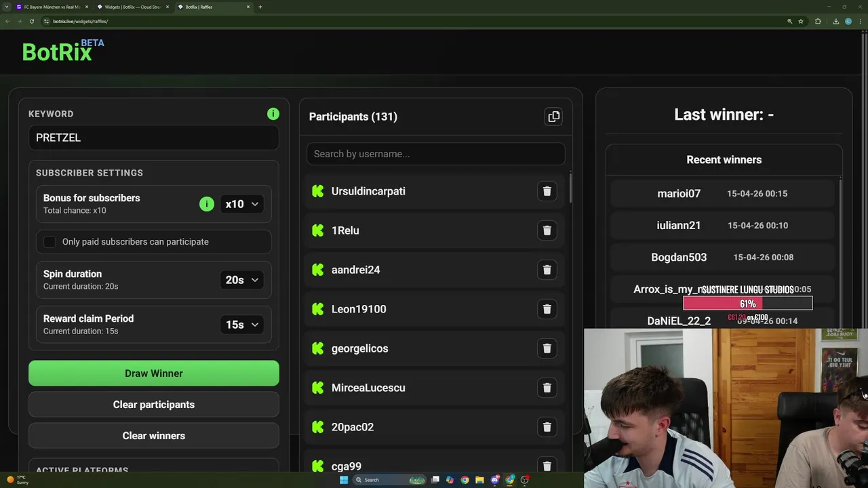Image resolution: width=868 pixels, height=488 pixels.
Task: Remove Leon19100 via trash icon
Action: click(547, 309)
